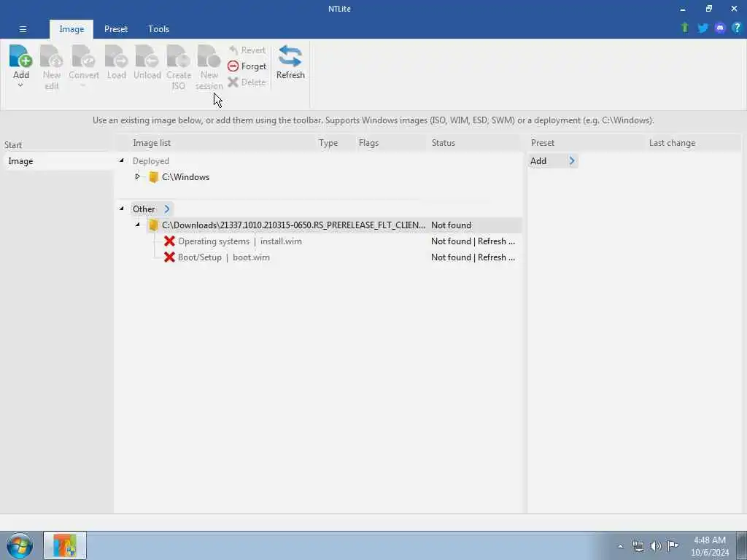
Task: Switch to the Image ribbon tab
Action: (x=71, y=29)
